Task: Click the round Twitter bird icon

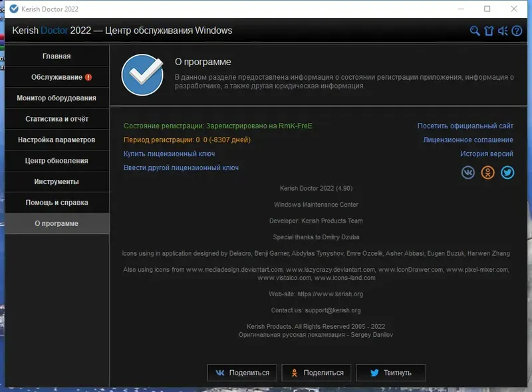Action: pos(507,172)
